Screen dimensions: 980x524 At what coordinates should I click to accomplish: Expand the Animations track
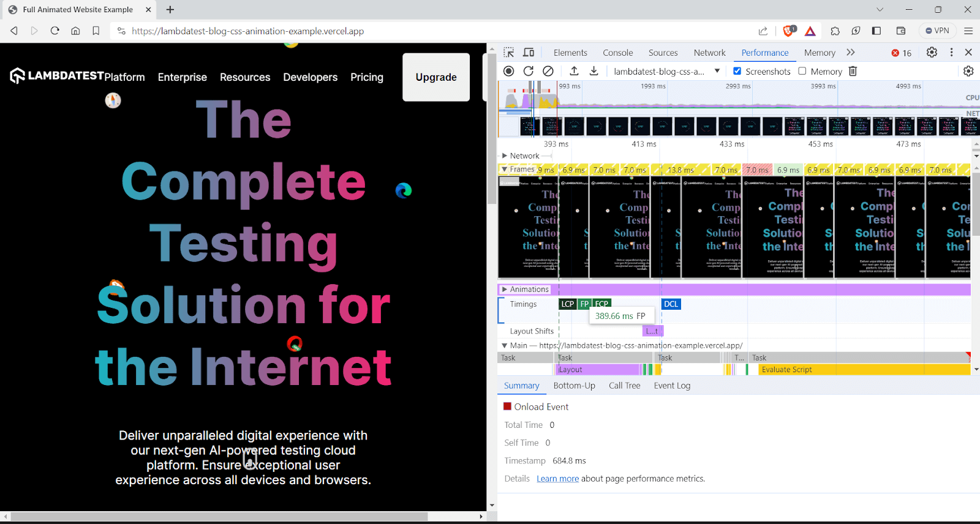point(505,290)
